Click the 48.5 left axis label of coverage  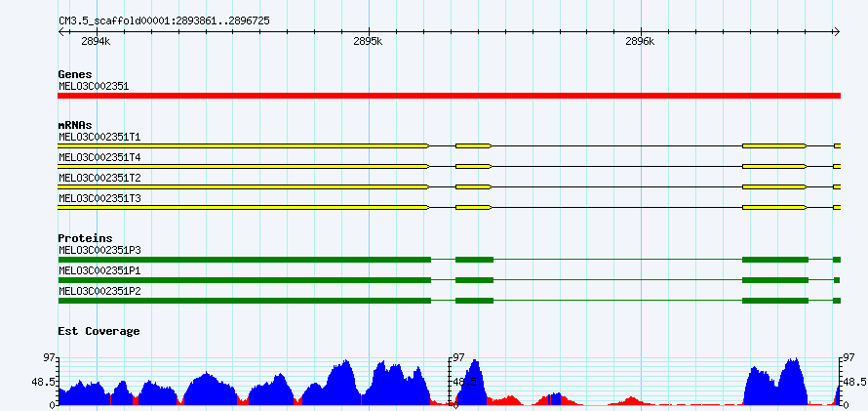tap(42, 382)
